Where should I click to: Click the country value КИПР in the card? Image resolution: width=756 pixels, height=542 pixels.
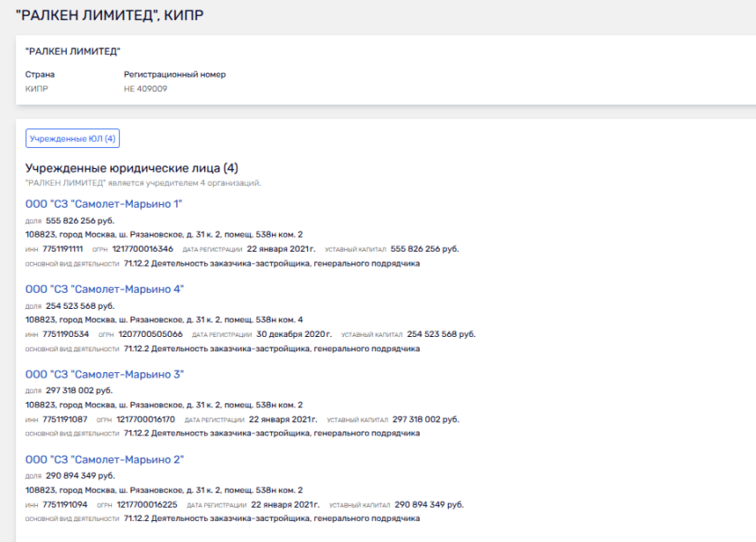[x=36, y=89]
